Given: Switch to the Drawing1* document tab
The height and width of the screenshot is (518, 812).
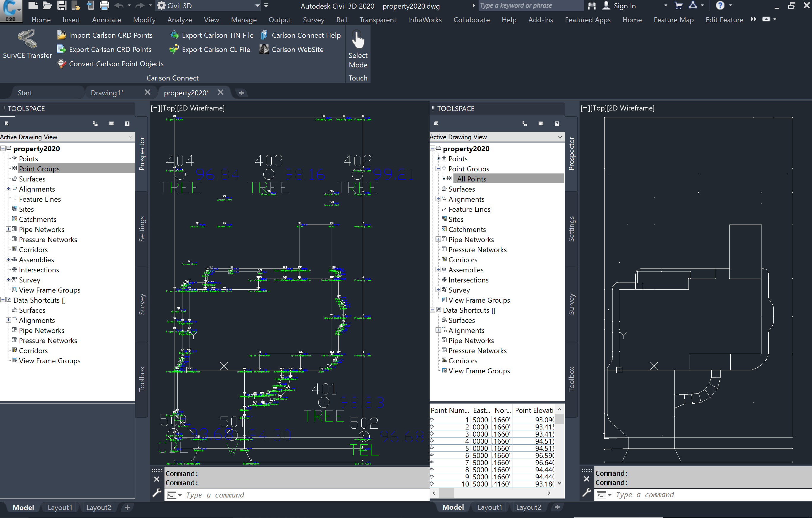Looking at the screenshot, I should (107, 93).
